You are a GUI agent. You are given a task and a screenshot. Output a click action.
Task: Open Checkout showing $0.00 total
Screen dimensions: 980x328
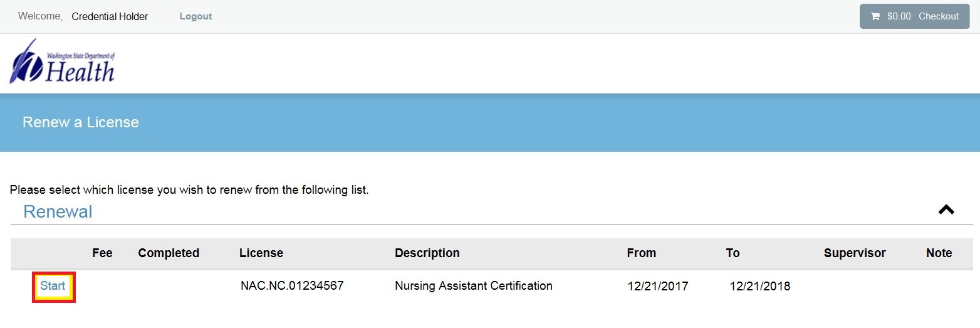tap(914, 16)
